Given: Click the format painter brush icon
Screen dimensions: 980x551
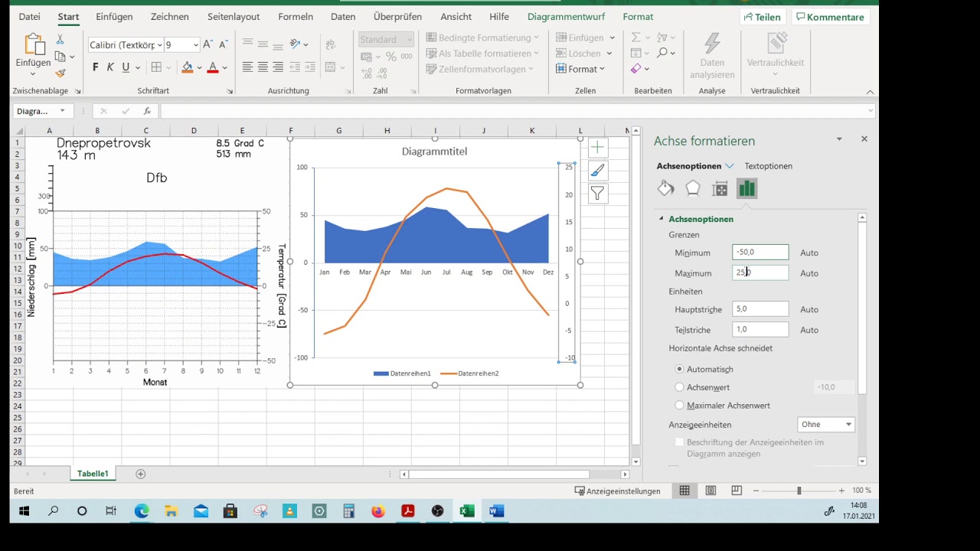Looking at the screenshot, I should 60,73.
